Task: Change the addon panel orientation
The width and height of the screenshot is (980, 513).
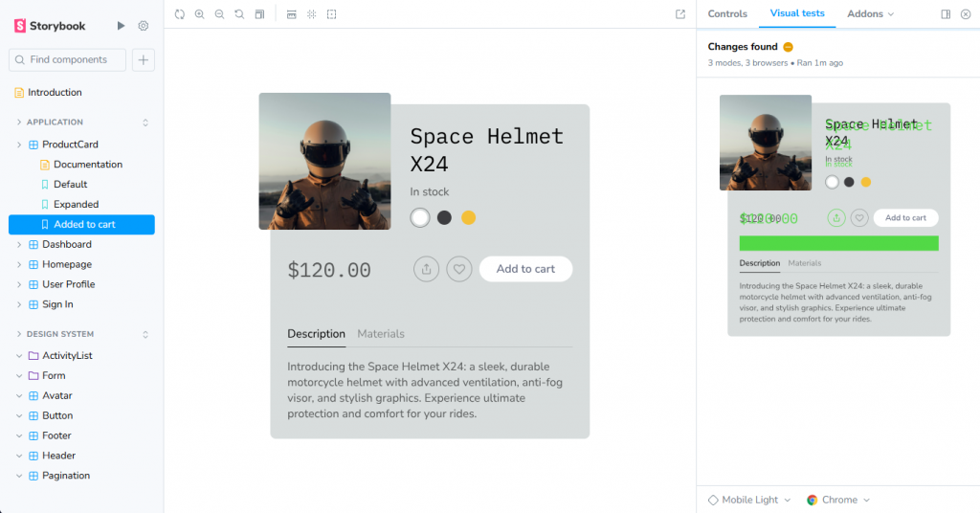Action: tap(946, 14)
